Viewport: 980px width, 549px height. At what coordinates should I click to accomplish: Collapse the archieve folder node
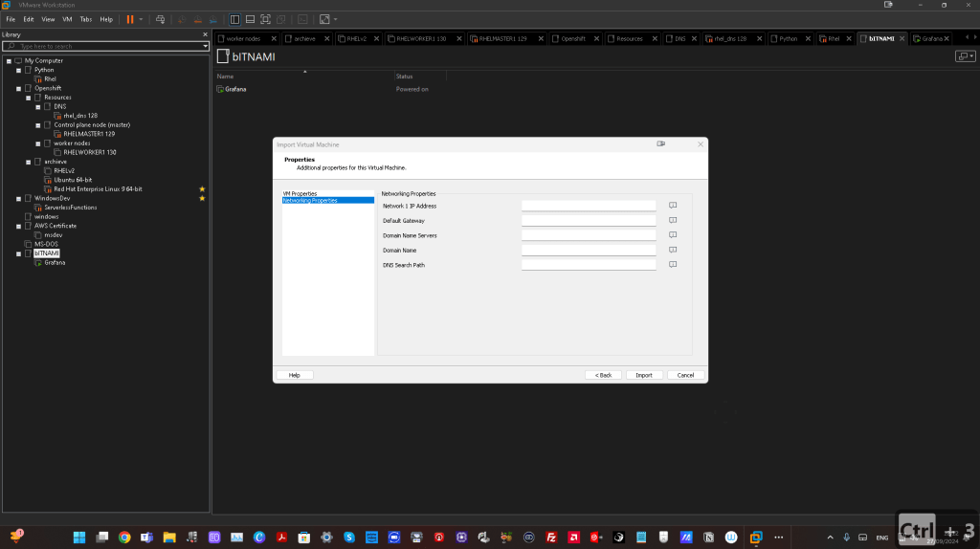point(28,162)
